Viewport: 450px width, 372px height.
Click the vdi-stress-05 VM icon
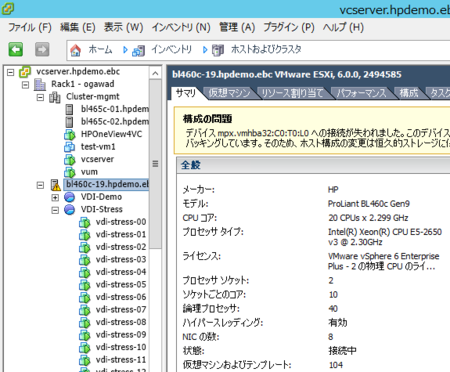[x=85, y=285]
